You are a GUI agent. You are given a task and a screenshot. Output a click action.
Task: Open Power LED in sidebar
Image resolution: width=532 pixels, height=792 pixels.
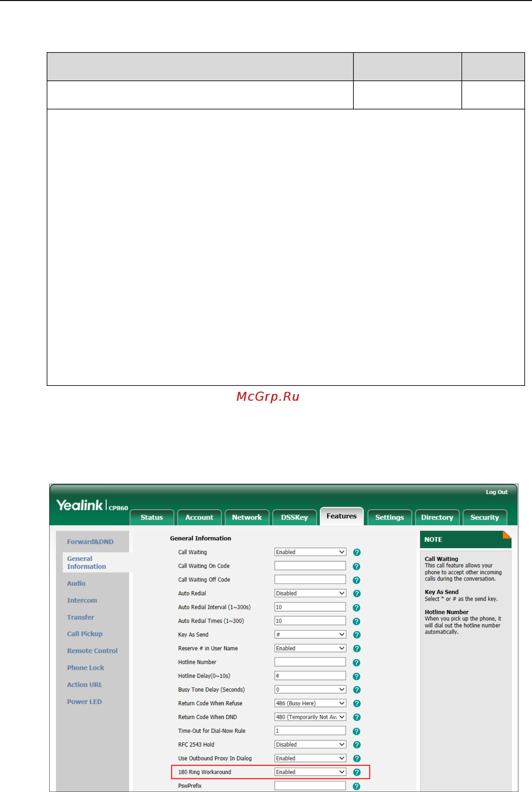(x=85, y=702)
